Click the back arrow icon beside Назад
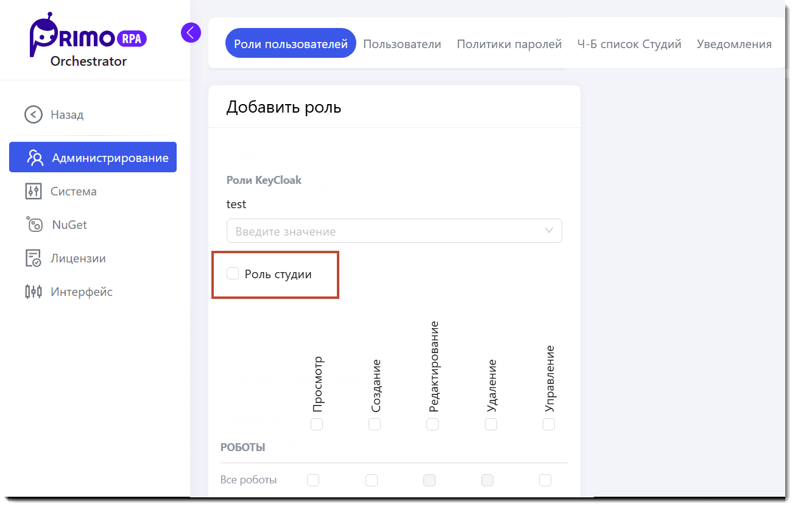Screen dimensions: 812x515 pos(33,114)
